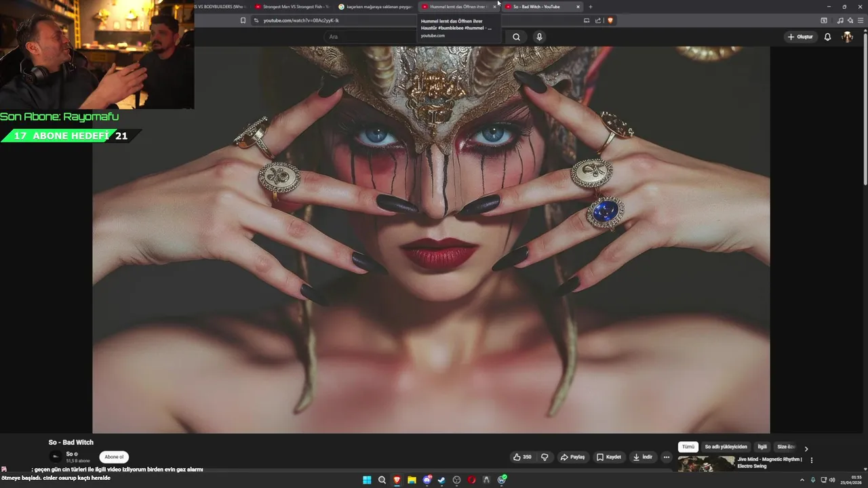Viewport: 868px width, 488px height.
Task: Open Jive Mind Magnetic Rhythm thumbnail
Action: [x=706, y=464]
